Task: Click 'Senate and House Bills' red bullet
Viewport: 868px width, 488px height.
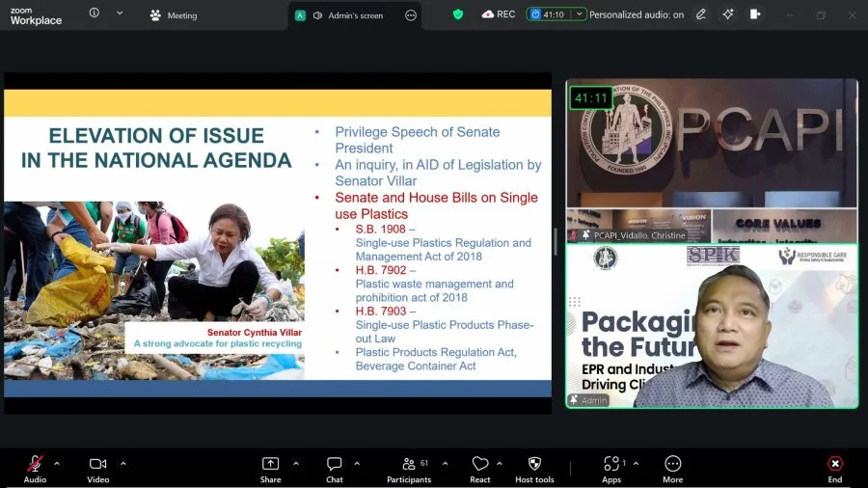Action: [x=436, y=205]
